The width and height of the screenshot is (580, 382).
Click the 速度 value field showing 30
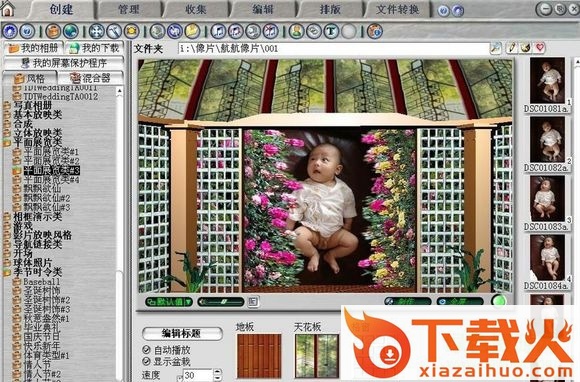(198, 375)
